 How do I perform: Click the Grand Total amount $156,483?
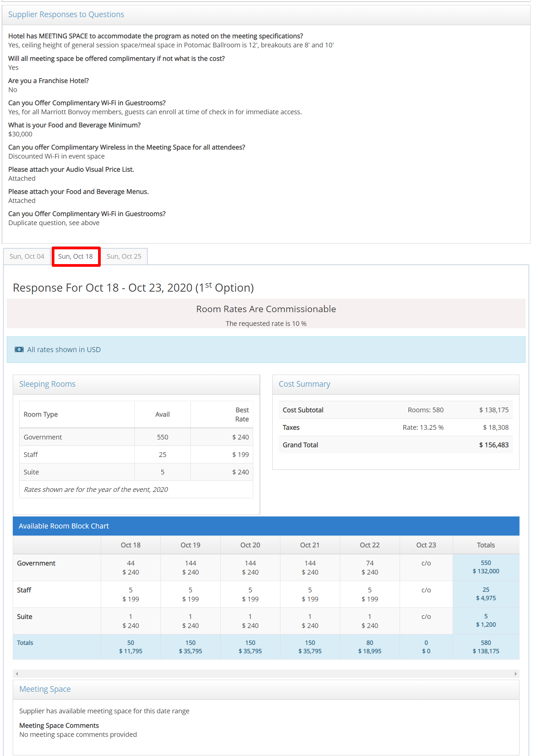(493, 445)
